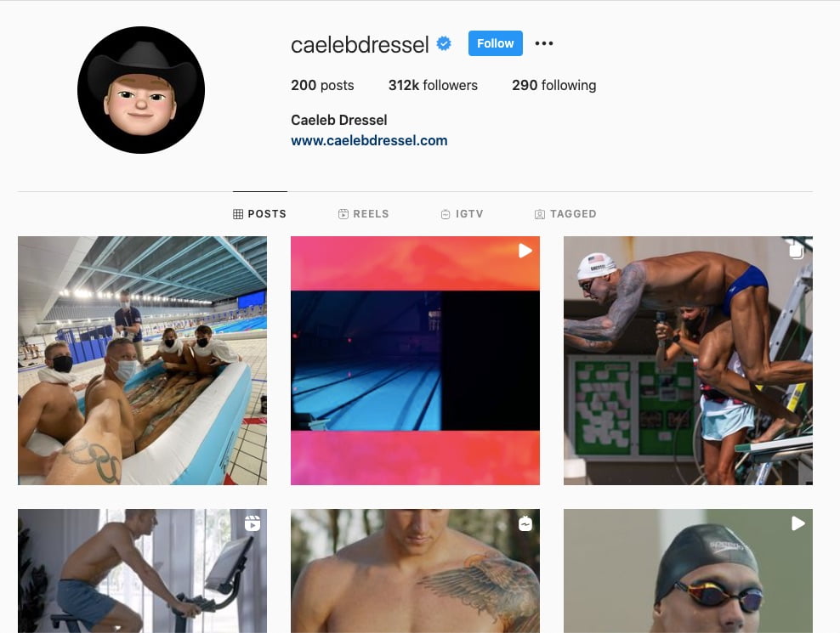Click the blue verified badge icon

pyautogui.click(x=444, y=43)
